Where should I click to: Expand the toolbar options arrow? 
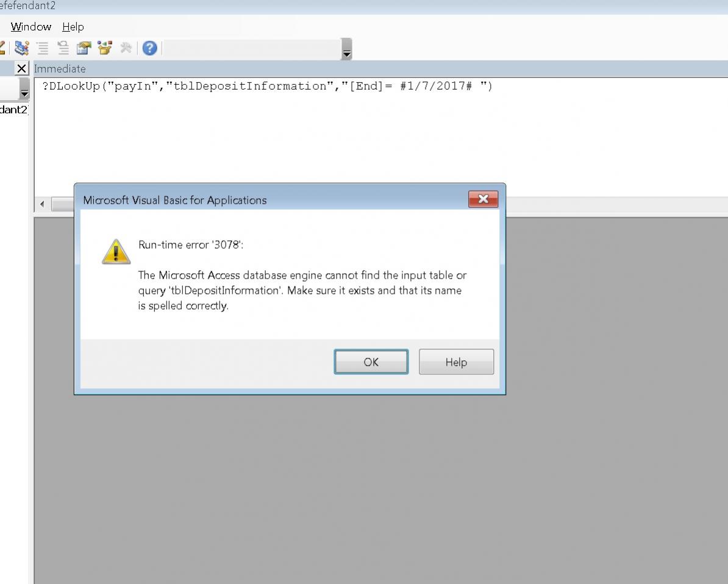[x=346, y=49]
